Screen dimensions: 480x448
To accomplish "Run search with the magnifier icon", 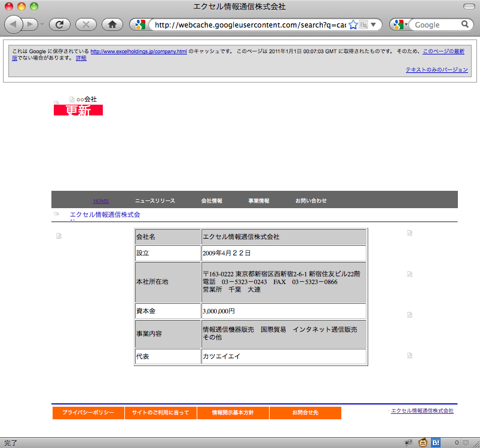I will pyautogui.click(x=464, y=24).
